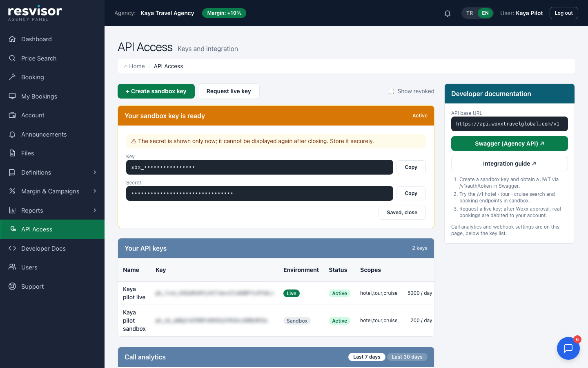Image resolution: width=588 pixels, height=368 pixels.
Task: Switch language to TR
Action: [470, 13]
